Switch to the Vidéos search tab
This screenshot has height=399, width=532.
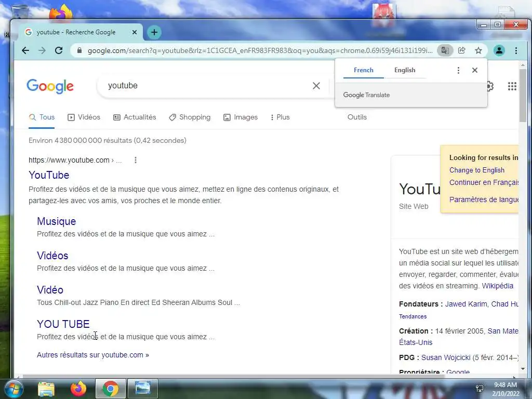tap(84, 117)
